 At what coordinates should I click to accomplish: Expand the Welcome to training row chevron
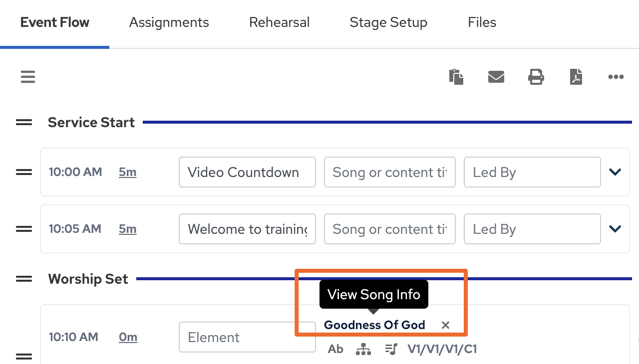(x=615, y=229)
